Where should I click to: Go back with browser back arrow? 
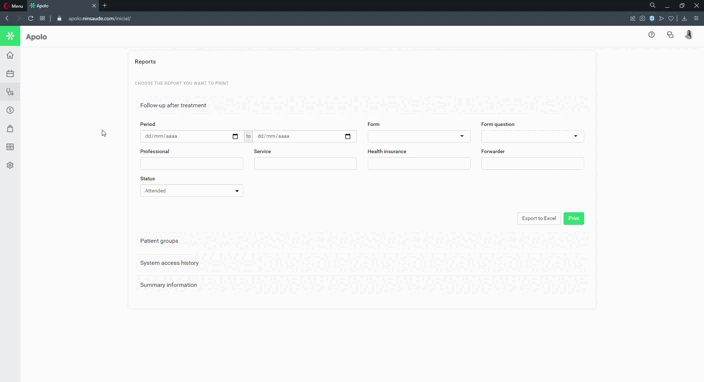[7, 18]
